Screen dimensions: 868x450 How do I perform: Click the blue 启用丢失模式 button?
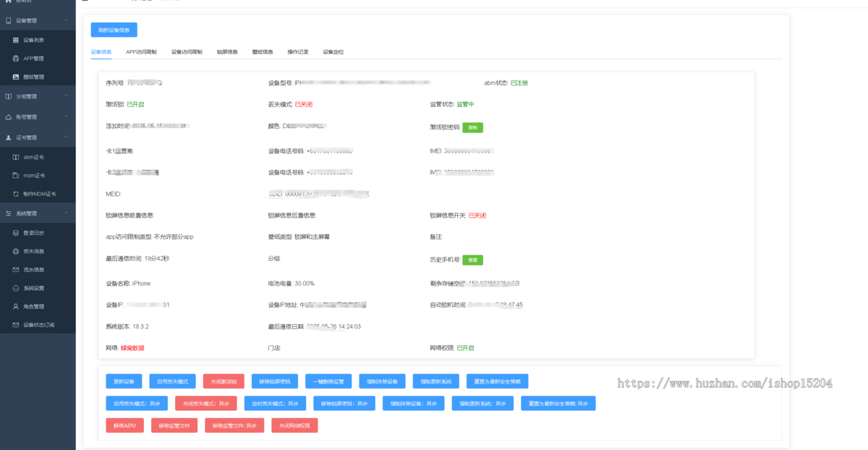[173, 381]
